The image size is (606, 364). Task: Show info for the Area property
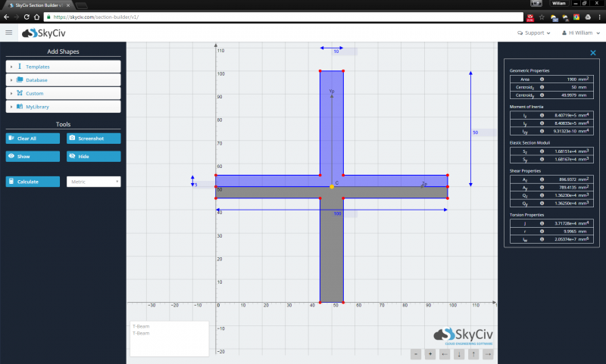542,79
